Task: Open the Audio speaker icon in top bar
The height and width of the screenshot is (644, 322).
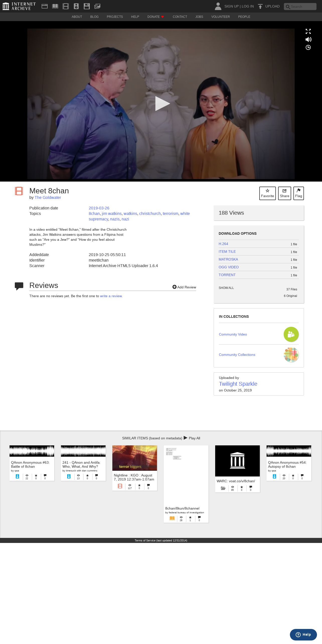Action: (x=76, y=6)
